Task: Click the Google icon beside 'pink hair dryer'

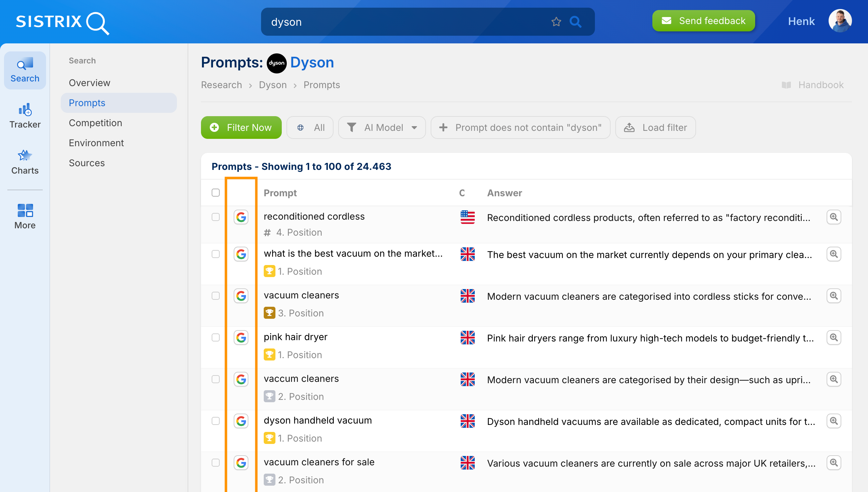Action: pos(241,337)
